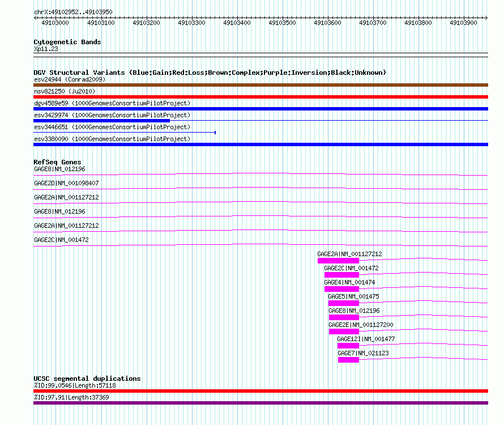Click the dgv4589e59 variant label
504x425 pixels.
coord(112,103)
